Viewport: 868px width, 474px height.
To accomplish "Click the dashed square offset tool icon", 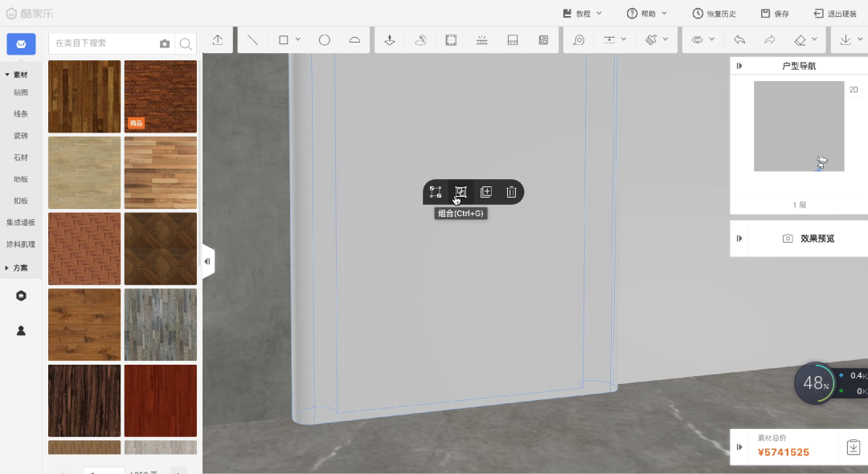I will coord(451,40).
